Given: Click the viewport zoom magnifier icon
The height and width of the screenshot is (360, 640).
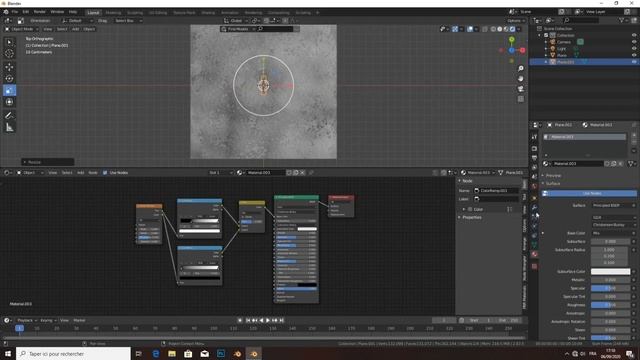Looking at the screenshot, I should tap(521, 69).
